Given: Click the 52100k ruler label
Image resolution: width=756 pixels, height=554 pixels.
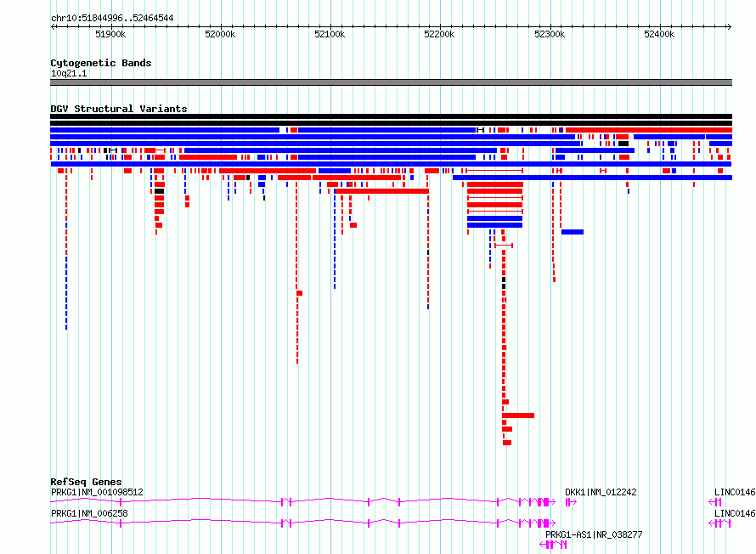Looking at the screenshot, I should 330,34.
